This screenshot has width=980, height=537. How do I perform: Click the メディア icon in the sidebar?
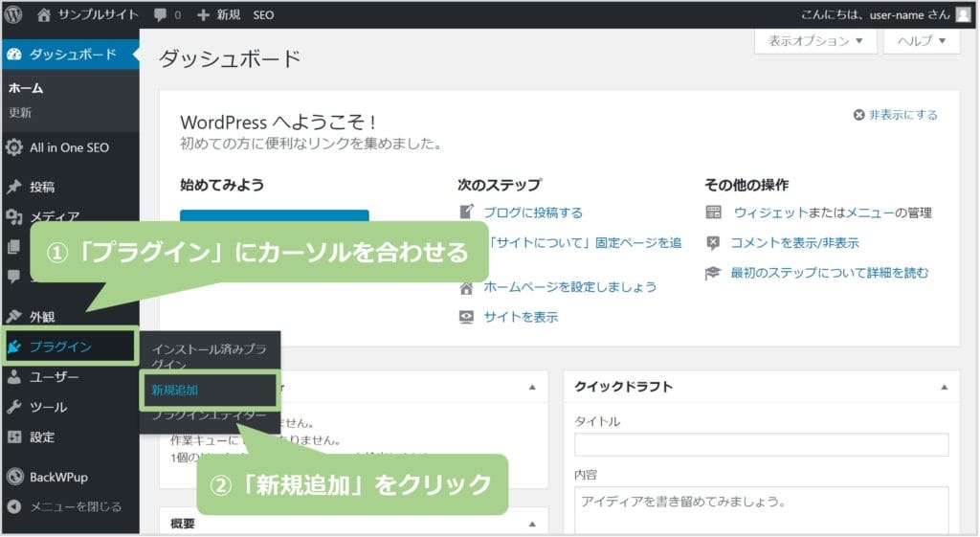coord(13,216)
